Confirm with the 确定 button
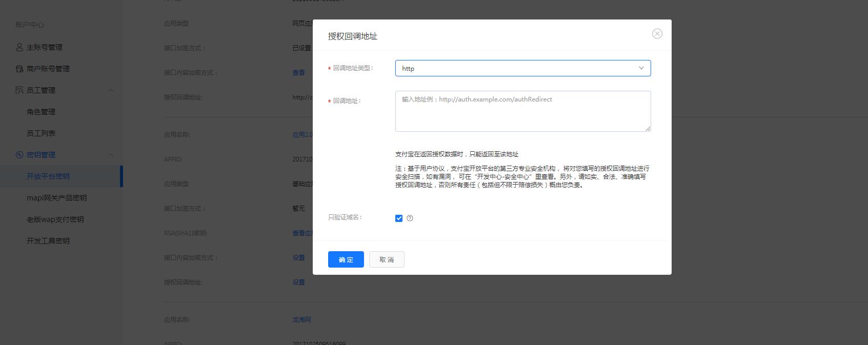This screenshot has height=345, width=868. point(346,259)
